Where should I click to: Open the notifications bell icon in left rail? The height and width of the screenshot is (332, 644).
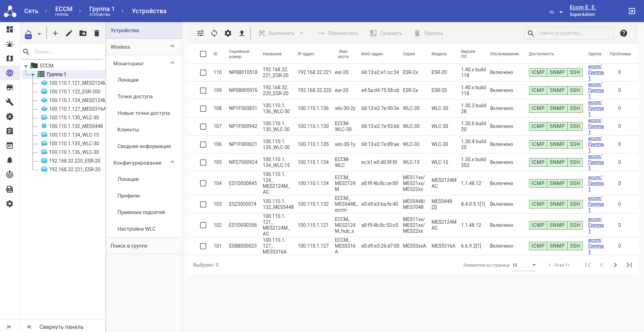click(x=10, y=160)
